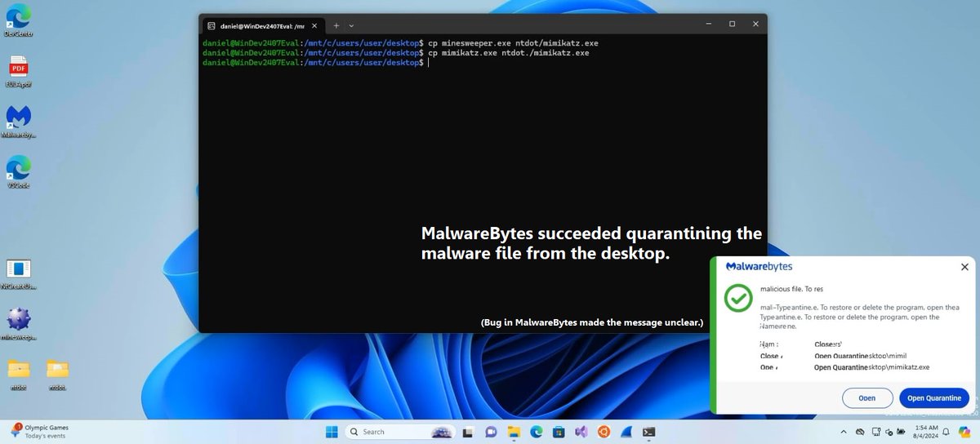This screenshot has width=980, height=444.
Task: Maximize the terminal window
Action: coord(732,24)
